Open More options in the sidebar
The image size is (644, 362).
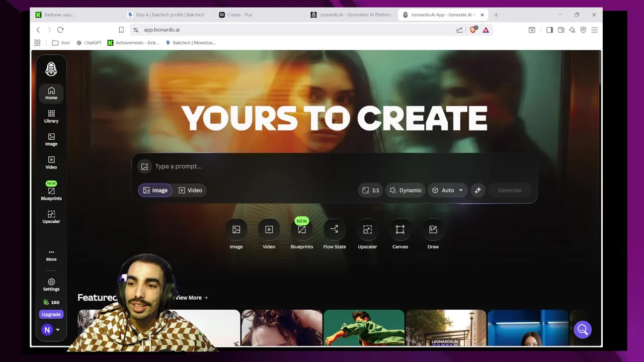(x=51, y=255)
